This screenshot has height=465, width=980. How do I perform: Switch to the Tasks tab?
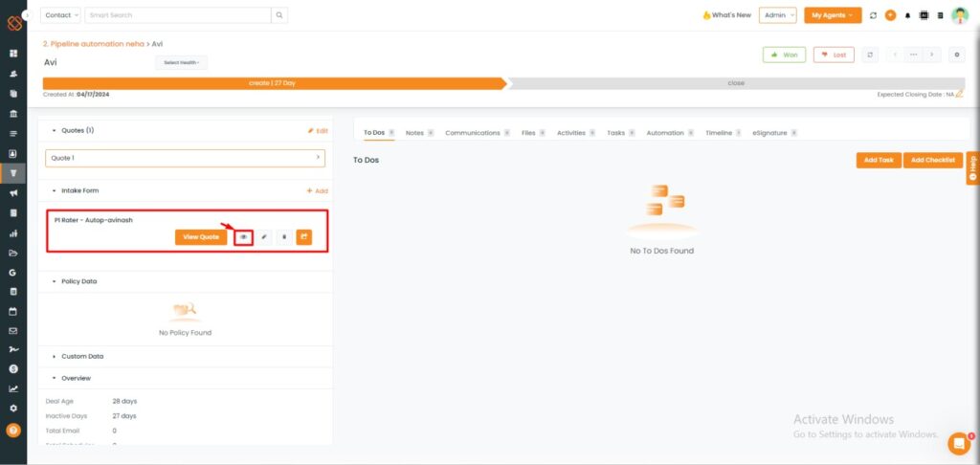coord(620,133)
